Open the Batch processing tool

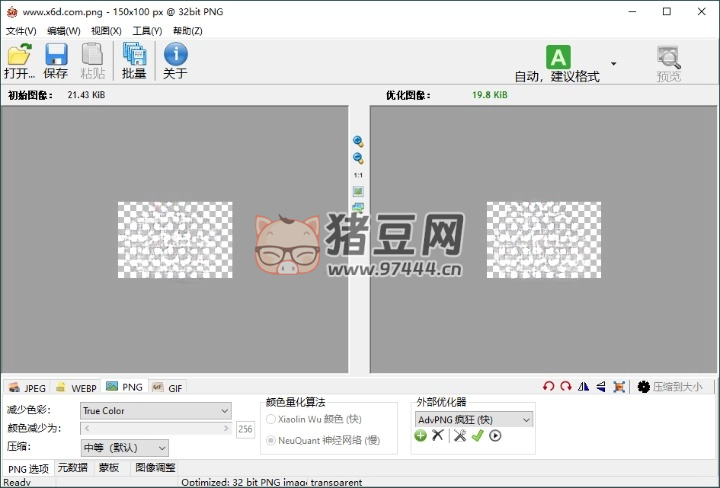tap(134, 60)
